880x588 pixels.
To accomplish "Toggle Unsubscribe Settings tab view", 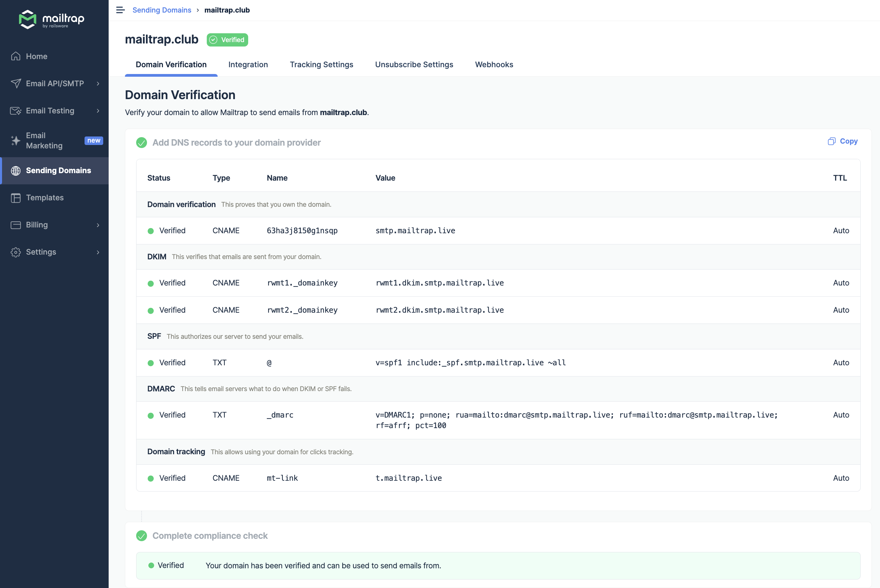I will (414, 64).
